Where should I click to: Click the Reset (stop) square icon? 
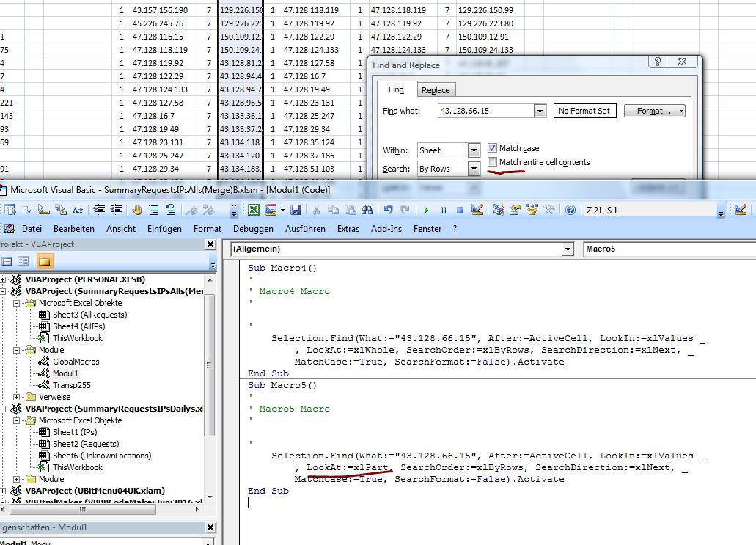(x=460, y=211)
